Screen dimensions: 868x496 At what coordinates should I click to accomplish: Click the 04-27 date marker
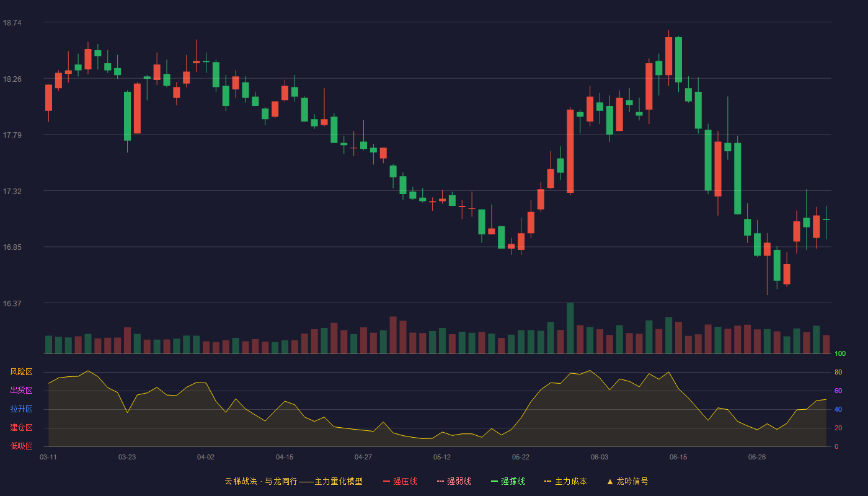tap(363, 457)
